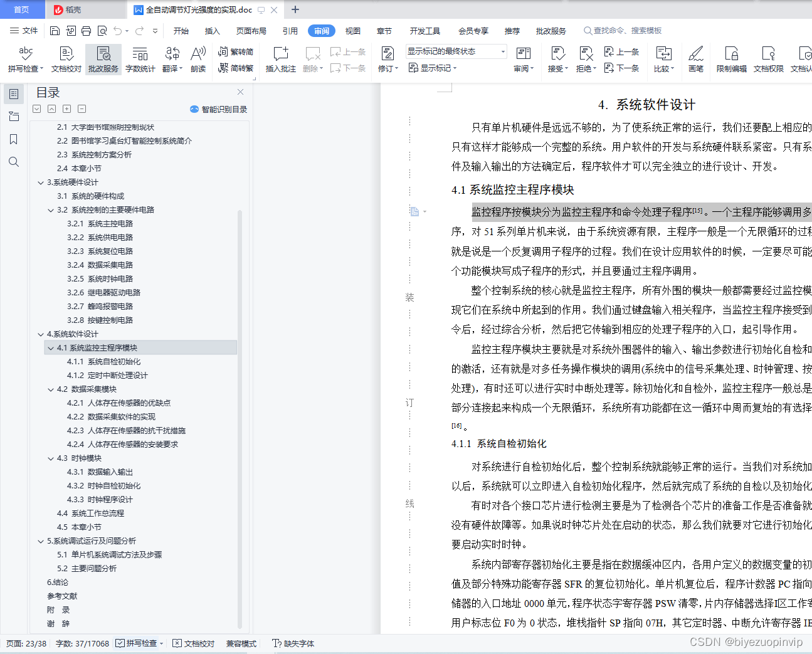812x654 pixels.
Task: Jump to 3.2.5 系统时钟电路 heading
Action: click(x=100, y=279)
